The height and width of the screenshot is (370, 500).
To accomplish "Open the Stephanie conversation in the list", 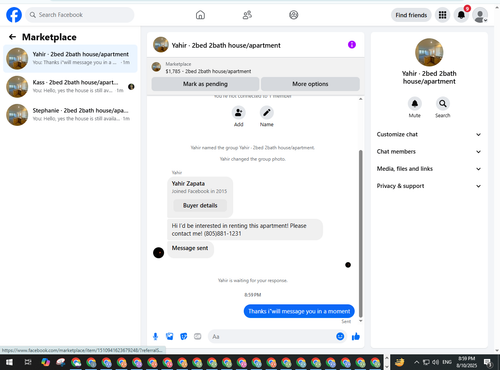I will (x=70, y=115).
